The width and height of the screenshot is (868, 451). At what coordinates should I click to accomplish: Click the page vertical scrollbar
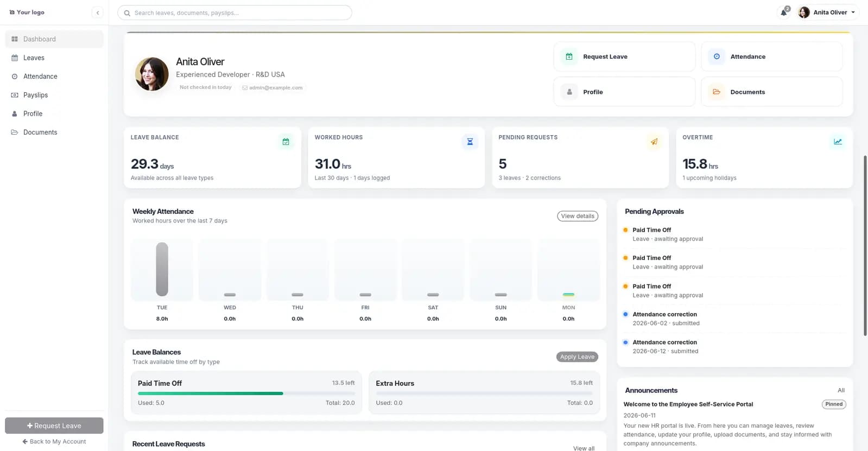click(865, 246)
